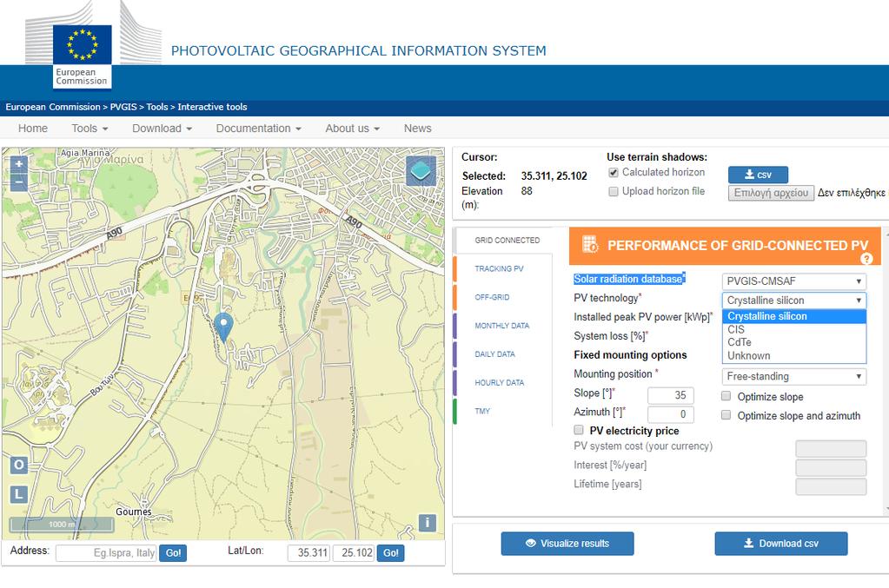Open European Commission breadcrumb link
Image resolution: width=889 pixels, height=588 pixels.
(x=53, y=107)
